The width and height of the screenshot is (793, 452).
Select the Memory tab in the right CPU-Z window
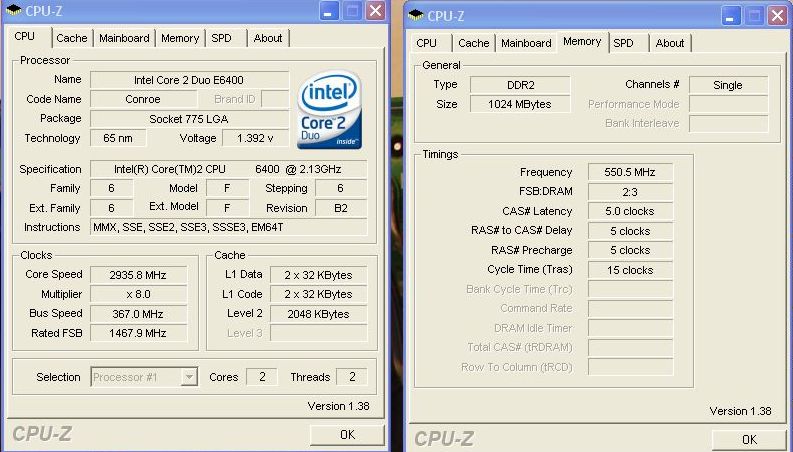click(x=582, y=41)
